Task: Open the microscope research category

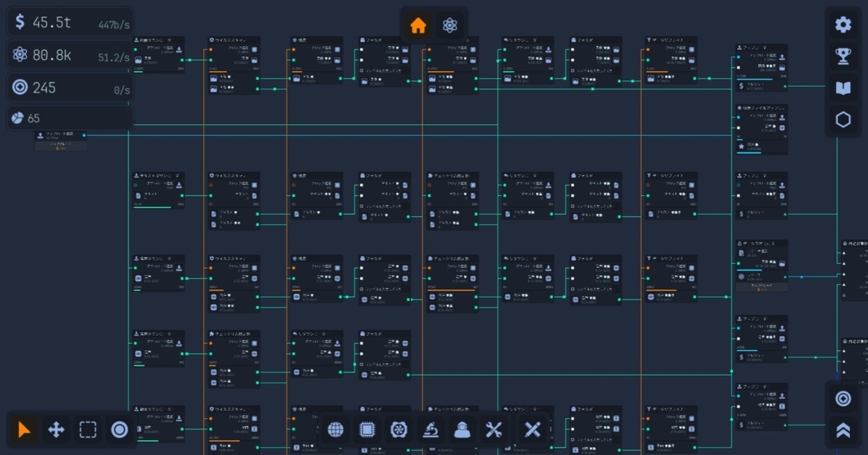Action: 430,430
